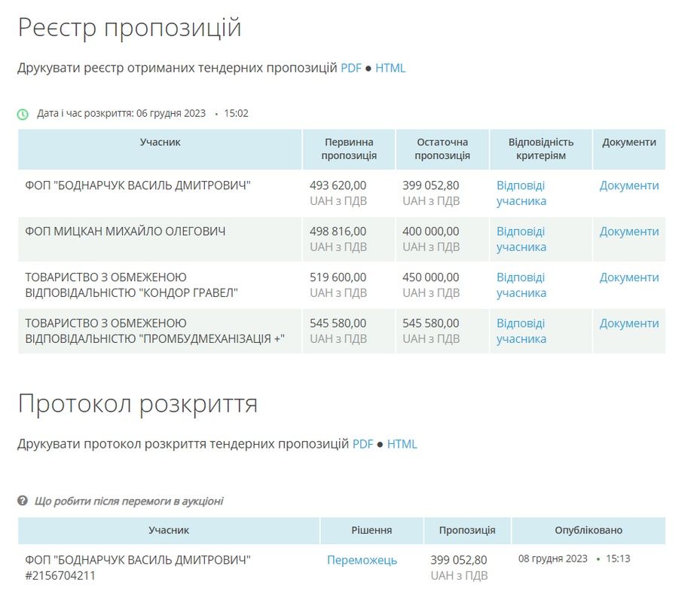
Task: Open PDF of the disclosure protocol
Action: tap(362, 444)
